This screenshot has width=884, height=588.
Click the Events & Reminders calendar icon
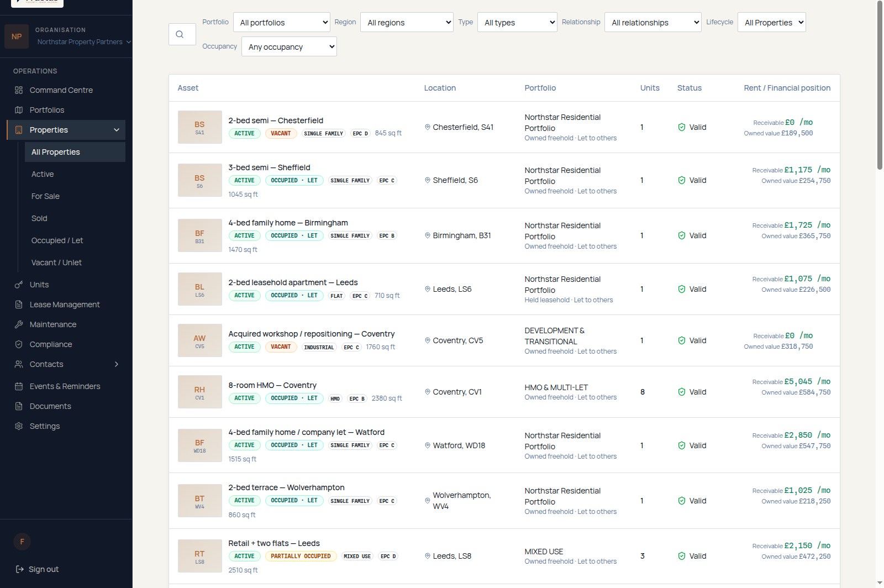pos(19,386)
